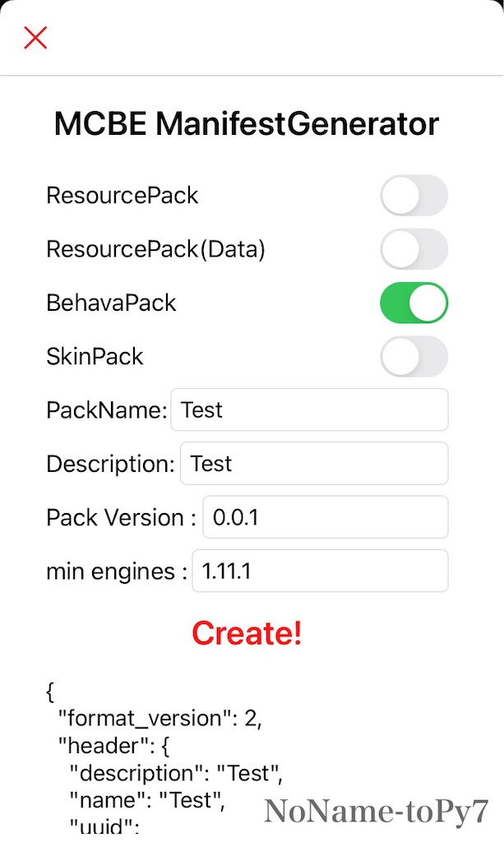Image resolution: width=504 pixels, height=842 pixels.
Task: Tap the red Create! button
Action: point(247,632)
